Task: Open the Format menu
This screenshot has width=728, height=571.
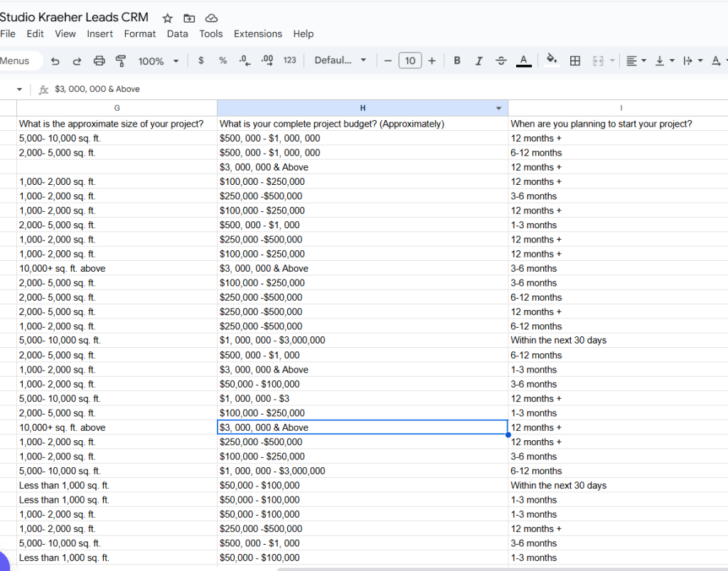Action: 140,34
